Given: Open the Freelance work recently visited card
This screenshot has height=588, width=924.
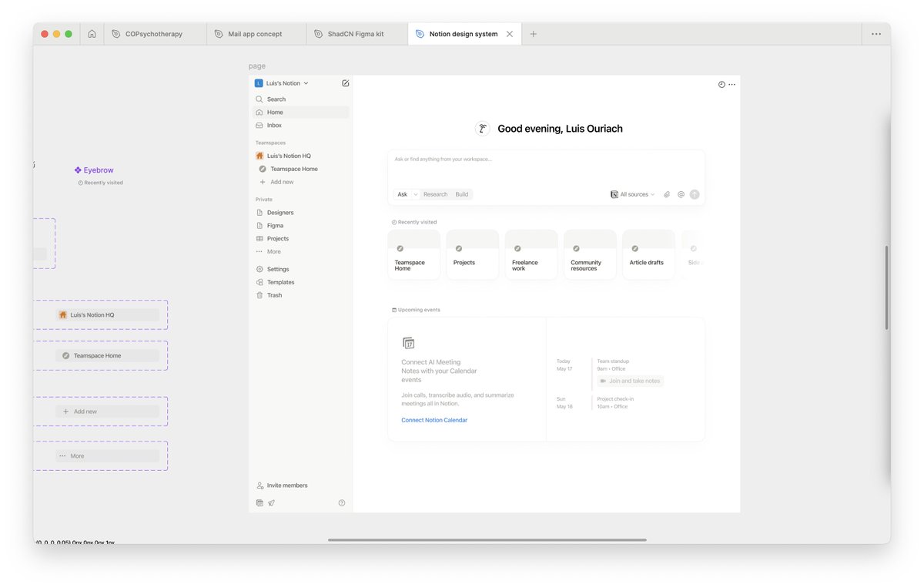Looking at the screenshot, I should pos(531,254).
